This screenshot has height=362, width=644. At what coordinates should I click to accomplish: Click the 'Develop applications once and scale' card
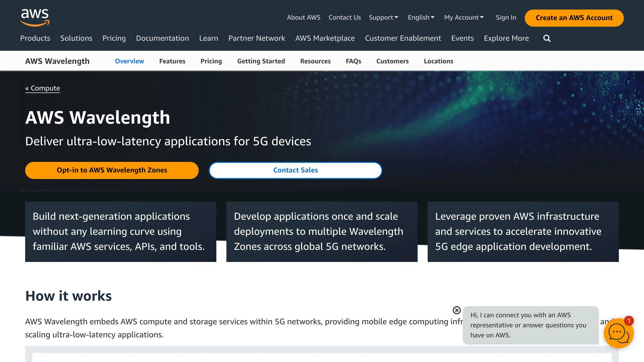[322, 232]
